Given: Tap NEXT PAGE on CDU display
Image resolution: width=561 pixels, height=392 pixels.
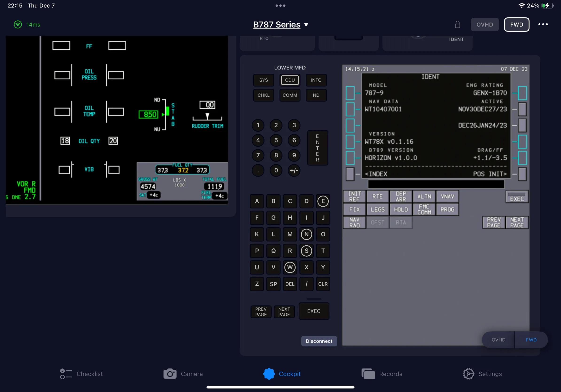Looking at the screenshot, I should (517, 222).
